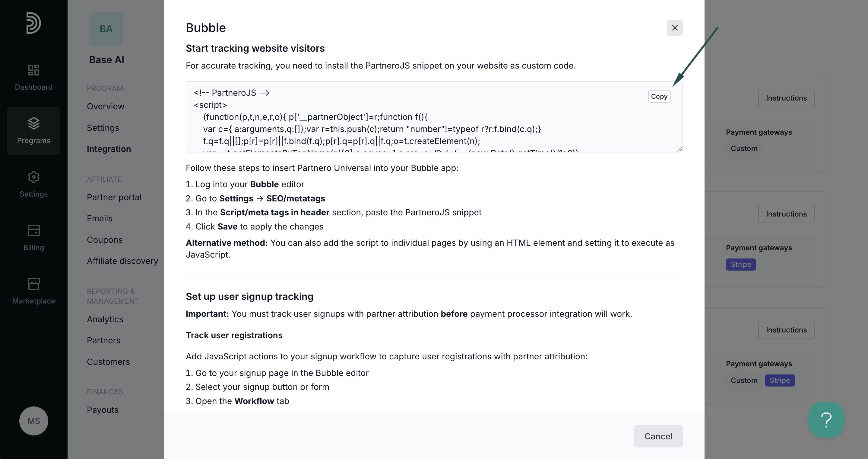868x459 pixels.
Task: Open the Settings gear icon in sidebar
Action: [33, 177]
